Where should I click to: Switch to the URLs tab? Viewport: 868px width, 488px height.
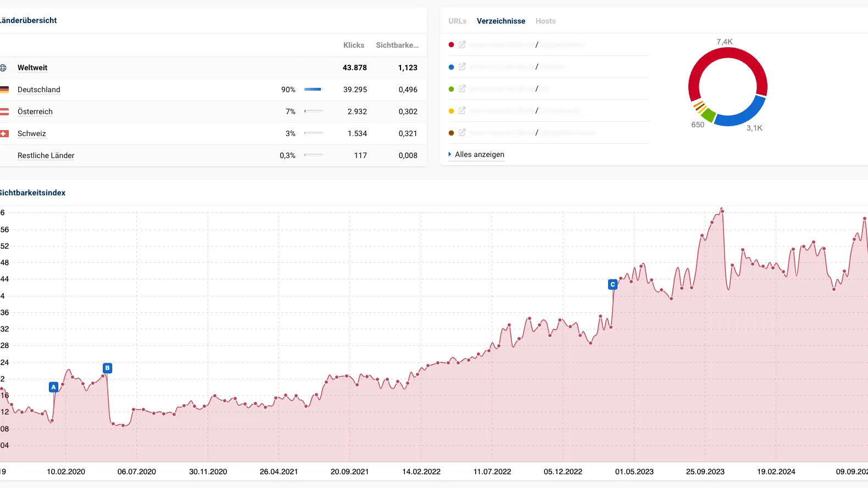457,21
